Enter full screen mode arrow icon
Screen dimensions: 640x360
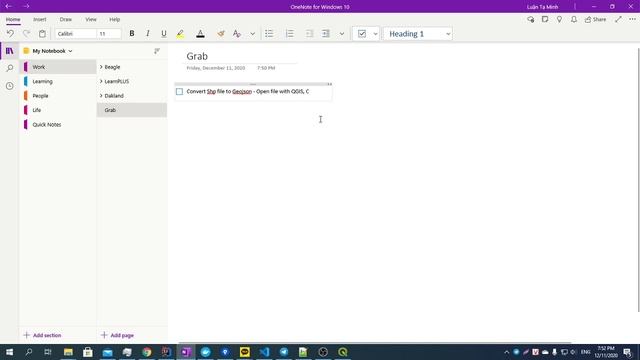tap(618, 19)
